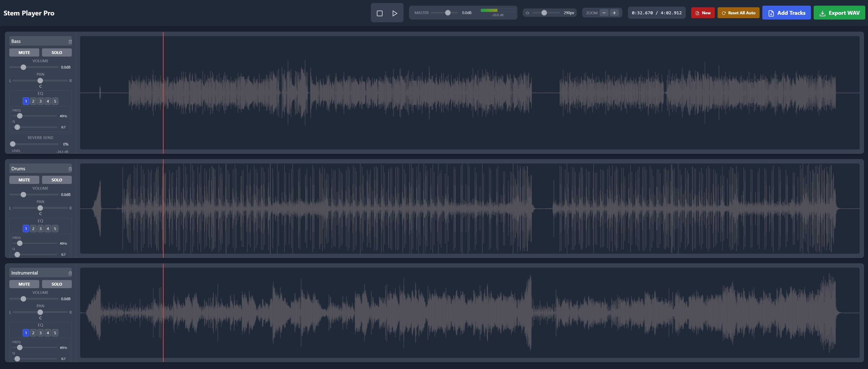Click the Bass waveform to seek
This screenshot has height=369, width=868.
click(404, 93)
